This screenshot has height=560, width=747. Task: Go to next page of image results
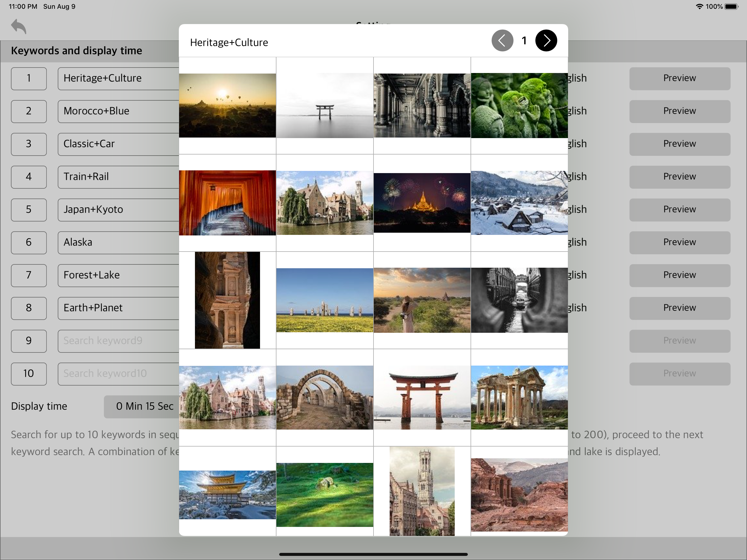click(546, 40)
